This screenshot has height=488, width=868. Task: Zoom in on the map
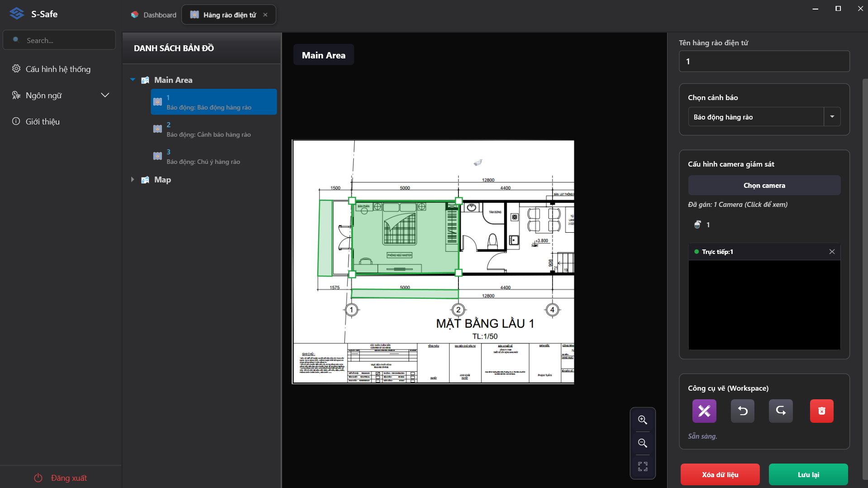[643, 420]
